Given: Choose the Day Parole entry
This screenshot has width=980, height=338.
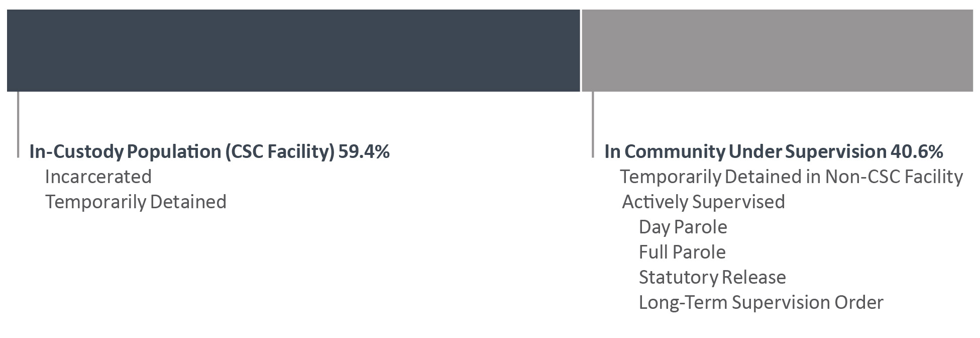Looking at the screenshot, I should click(683, 227).
